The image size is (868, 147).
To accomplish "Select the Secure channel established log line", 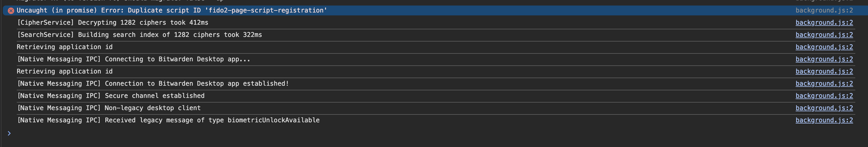I will tap(111, 96).
